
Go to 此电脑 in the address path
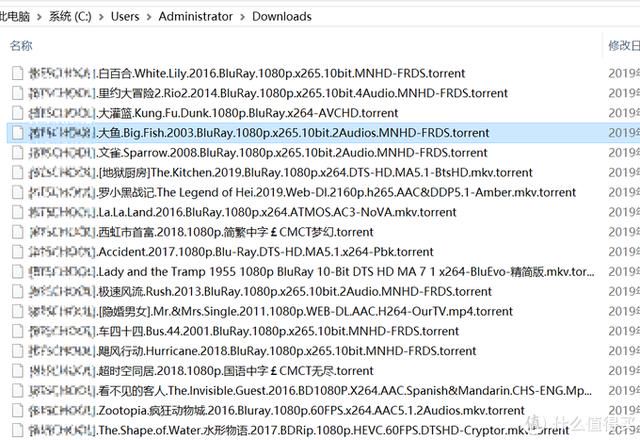[15, 16]
